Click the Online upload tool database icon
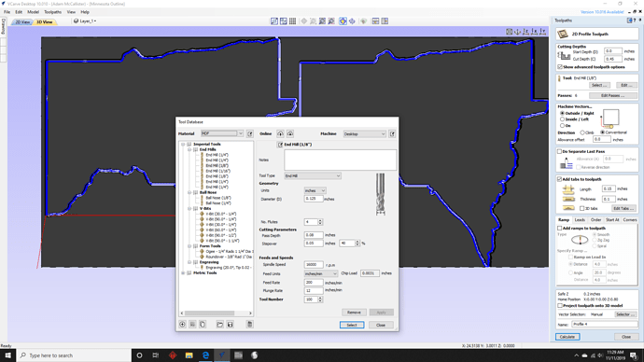 [x=280, y=133]
